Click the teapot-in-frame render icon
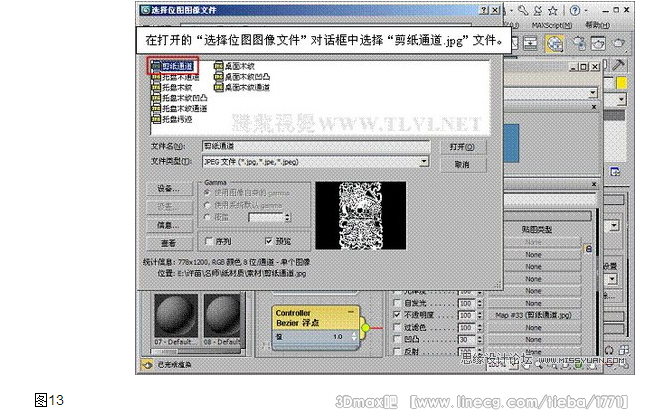Image resolution: width=657 pixels, height=419 pixels. 598,44
